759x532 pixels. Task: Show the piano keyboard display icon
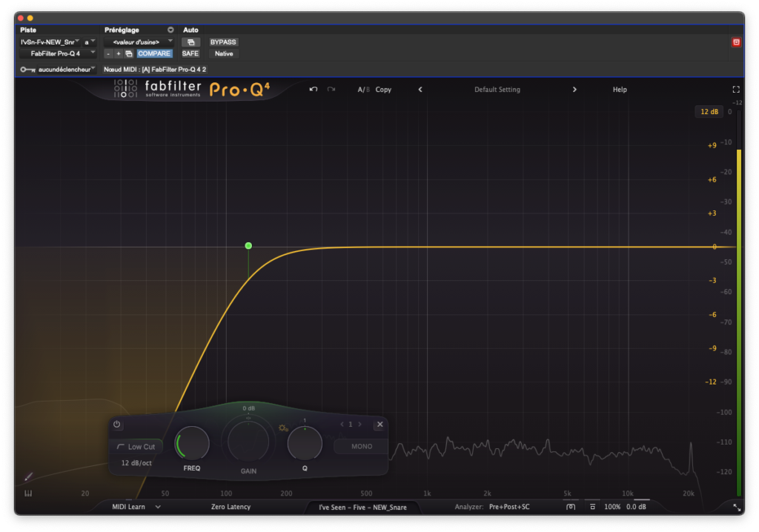[x=29, y=493]
